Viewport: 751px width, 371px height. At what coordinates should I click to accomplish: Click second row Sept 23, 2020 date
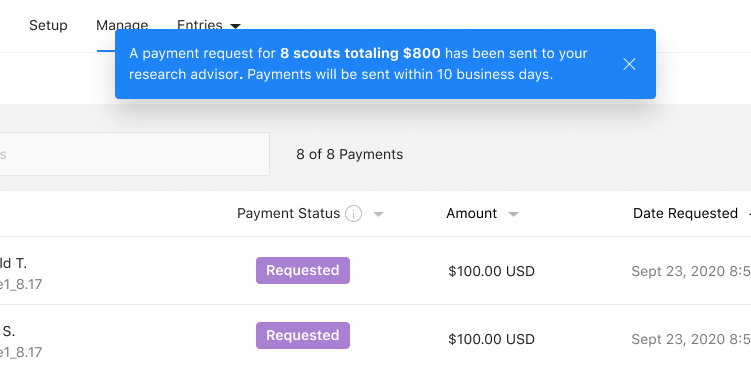[691, 339]
